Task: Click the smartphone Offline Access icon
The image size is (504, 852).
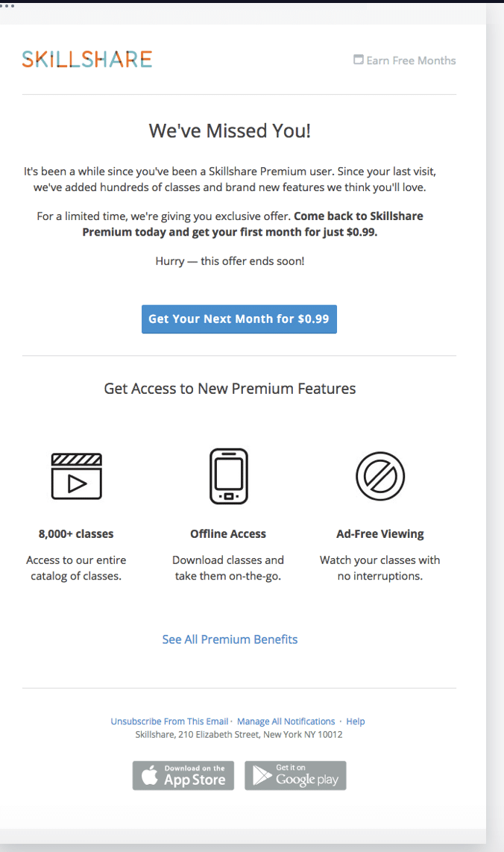Action: click(228, 476)
